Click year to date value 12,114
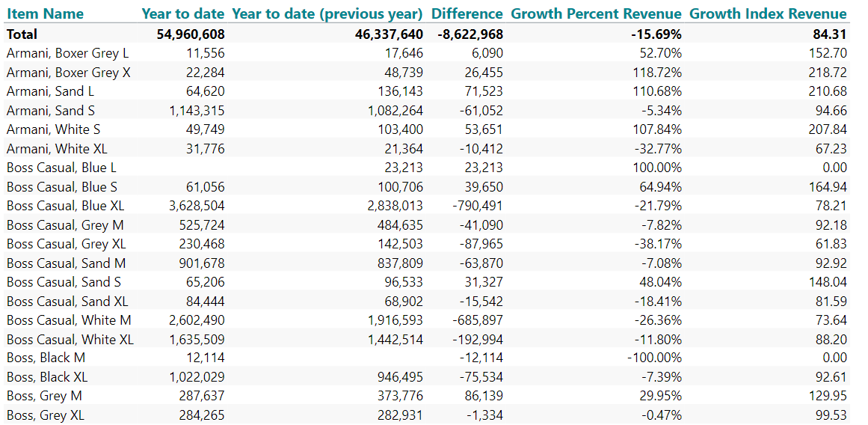The height and width of the screenshot is (425, 868). (206, 358)
